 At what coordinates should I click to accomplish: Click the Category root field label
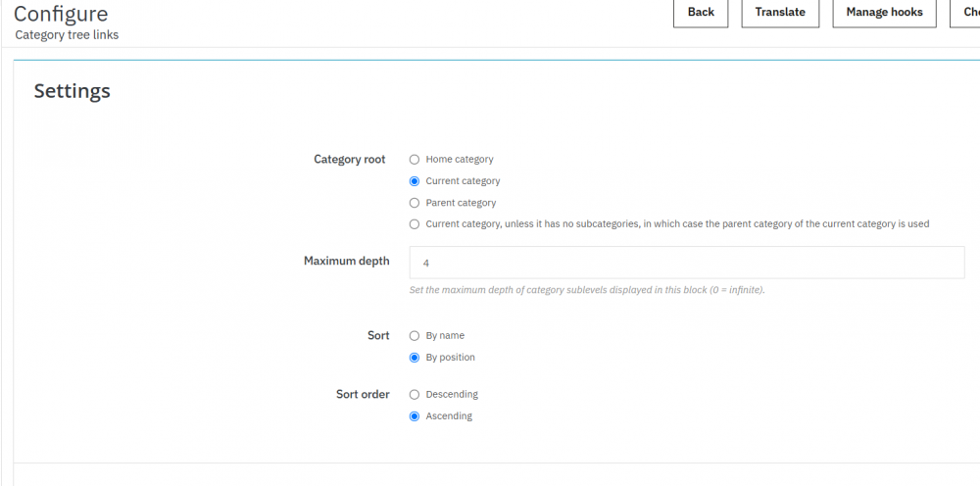(349, 160)
